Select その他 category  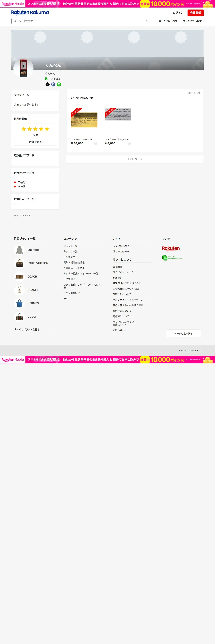(x=22, y=187)
